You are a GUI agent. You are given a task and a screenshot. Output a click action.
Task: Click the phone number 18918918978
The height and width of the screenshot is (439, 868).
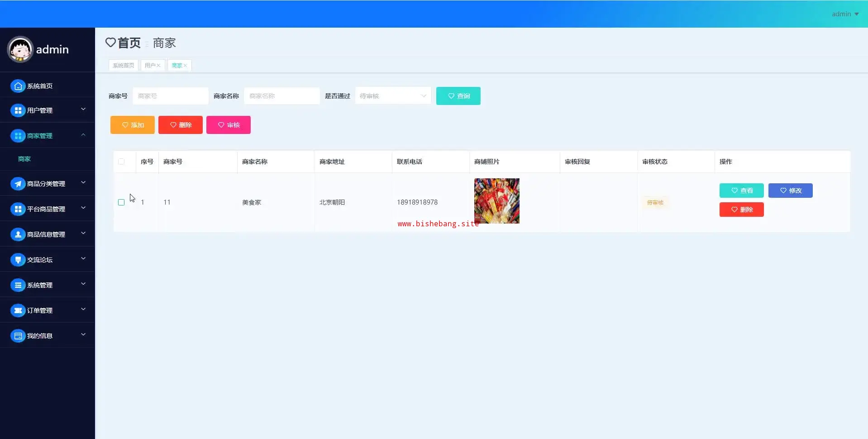[417, 202]
